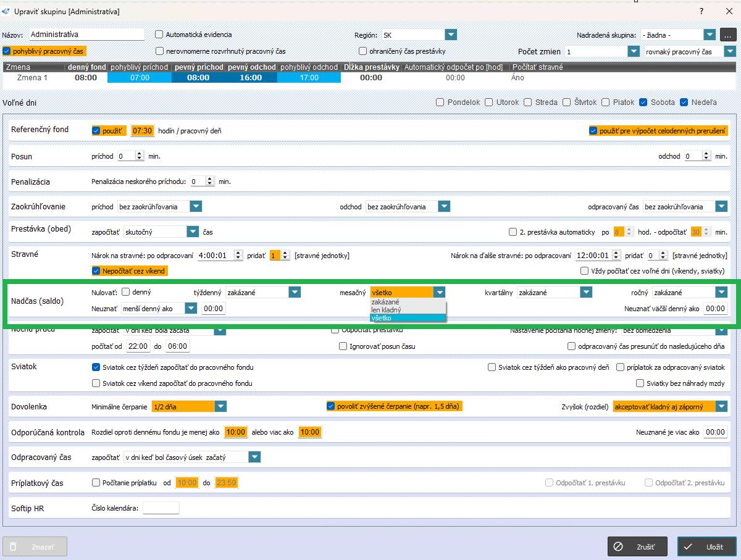741x560 pixels.
Task: Toggle Nepočítať cez víkend checkbox
Action: (96, 270)
